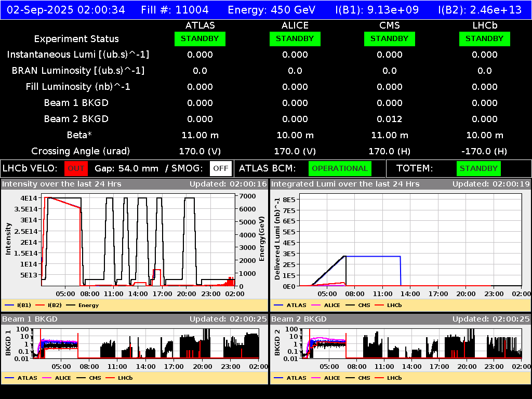Click the ATLAS STANDBY status indicator
The width and height of the screenshot is (532, 399).
(200, 39)
